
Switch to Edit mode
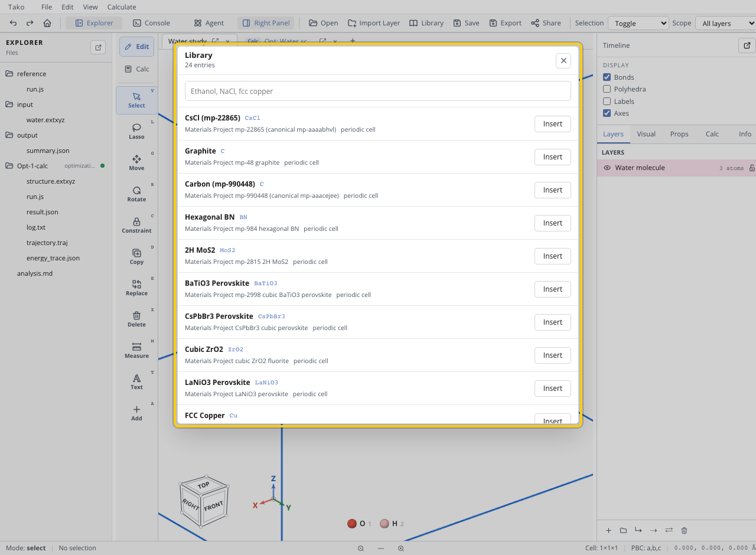coord(136,47)
